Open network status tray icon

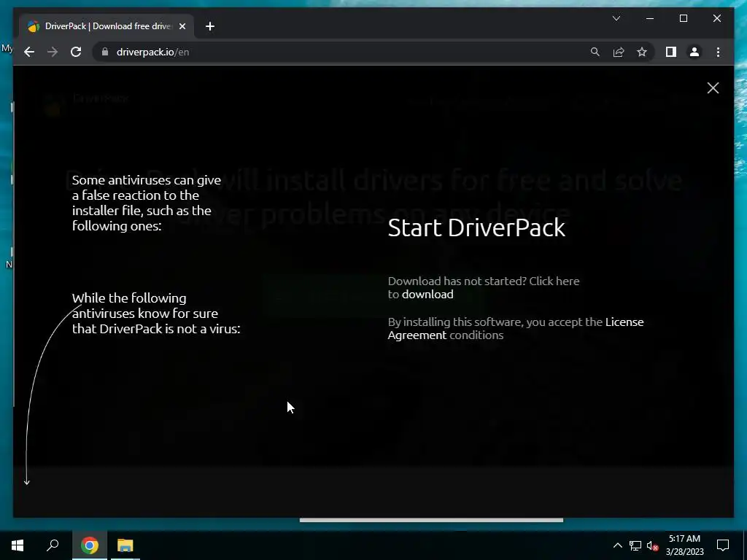(x=635, y=545)
